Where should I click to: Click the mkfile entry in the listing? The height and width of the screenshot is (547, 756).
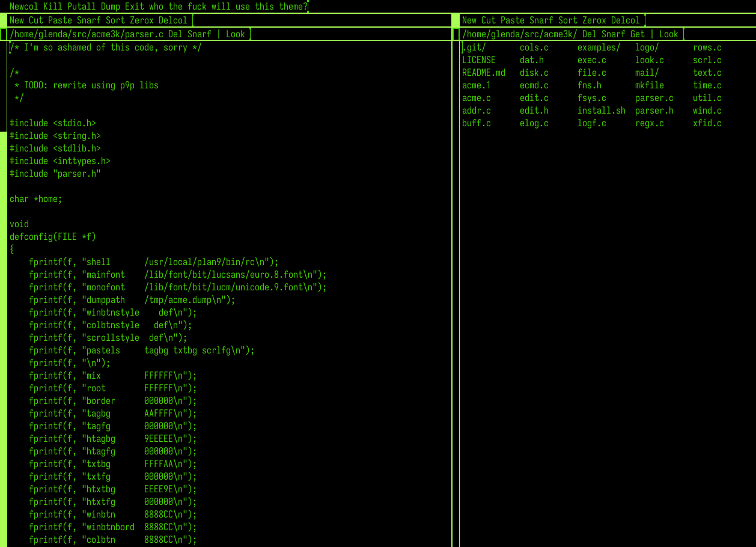(x=650, y=85)
